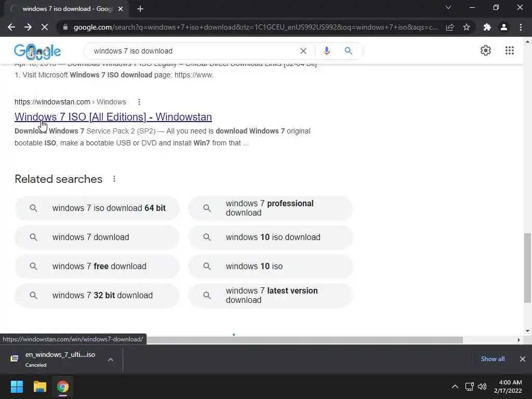Bookmark this page with the star

[x=467, y=27]
